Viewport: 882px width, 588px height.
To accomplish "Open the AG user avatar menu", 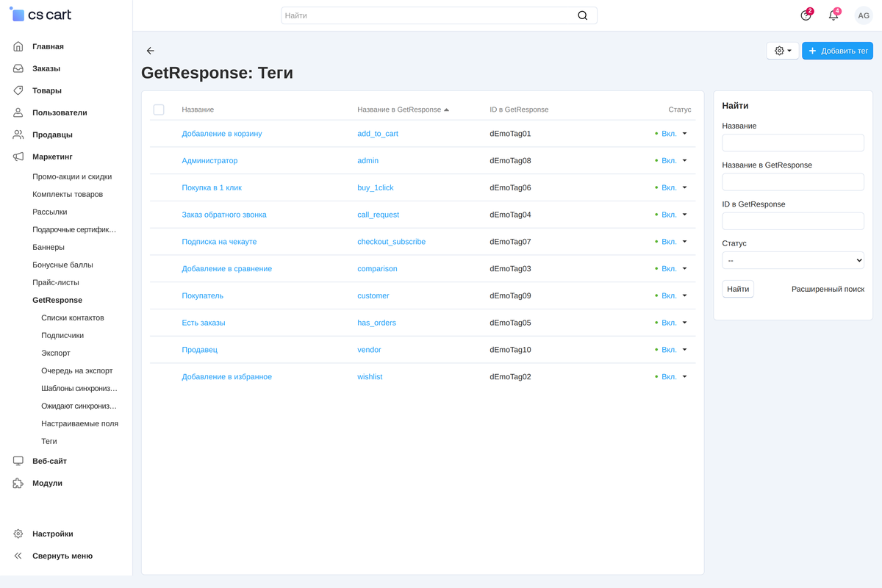I will click(x=864, y=15).
